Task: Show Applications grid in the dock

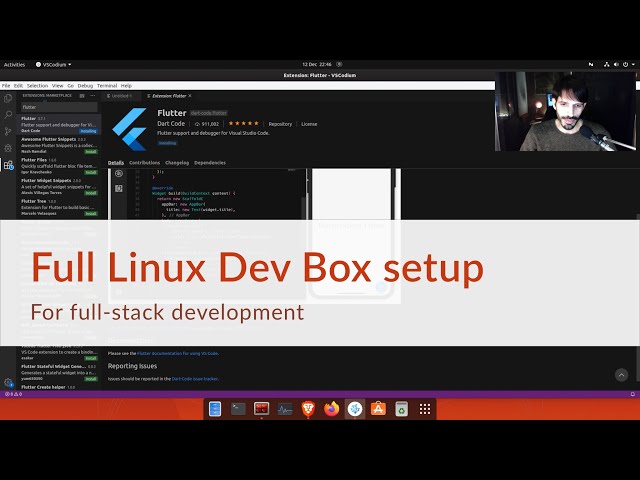Action: point(425,409)
